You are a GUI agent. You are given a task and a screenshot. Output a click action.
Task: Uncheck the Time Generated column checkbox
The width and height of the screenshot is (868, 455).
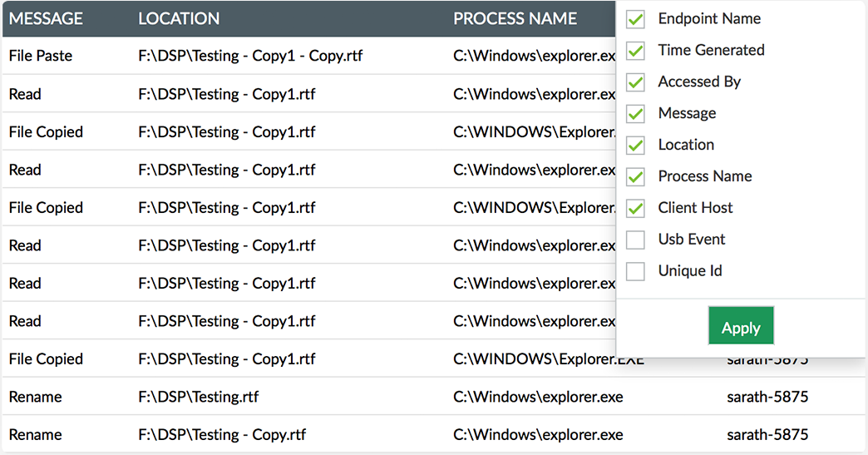[x=635, y=51]
